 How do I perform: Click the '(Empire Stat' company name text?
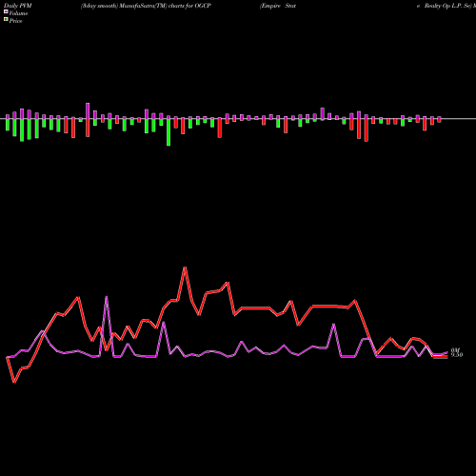278,6
